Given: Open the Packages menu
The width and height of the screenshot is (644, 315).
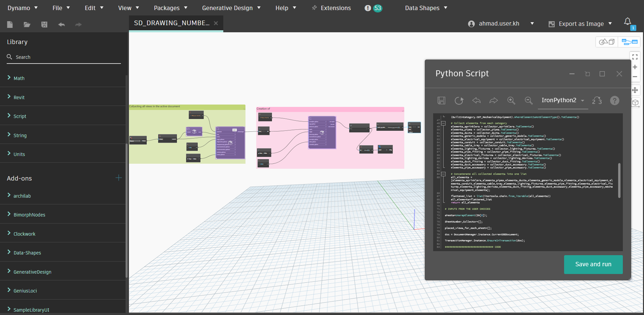Looking at the screenshot, I should coord(170,8).
